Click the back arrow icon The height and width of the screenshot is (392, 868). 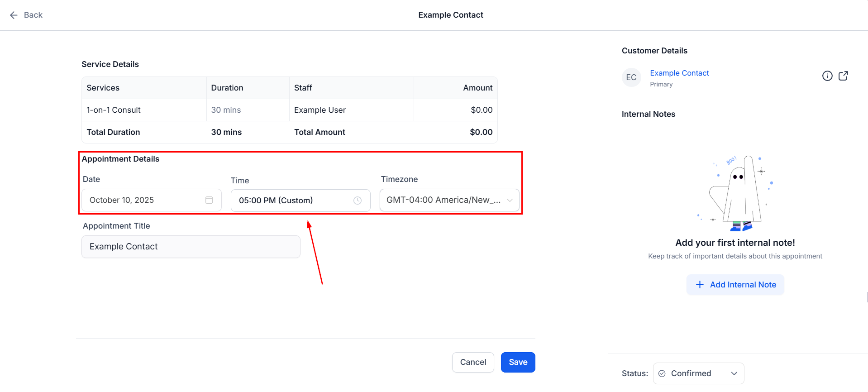click(14, 15)
